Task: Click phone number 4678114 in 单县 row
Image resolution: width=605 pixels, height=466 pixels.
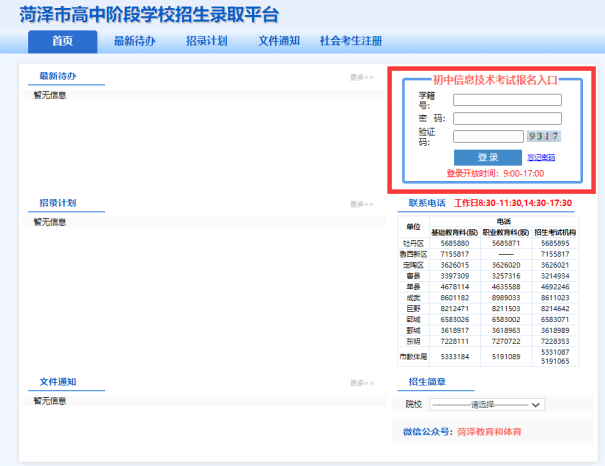Action: pyautogui.click(x=455, y=287)
